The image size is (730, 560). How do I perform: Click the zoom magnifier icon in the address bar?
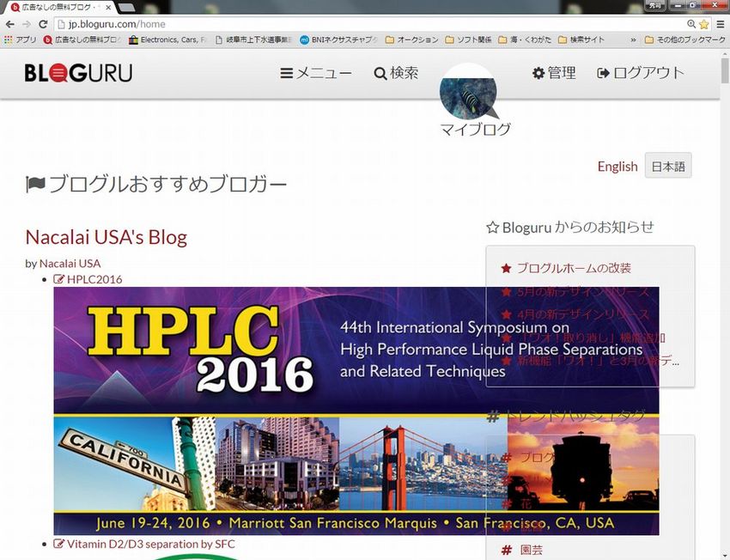[x=691, y=24]
